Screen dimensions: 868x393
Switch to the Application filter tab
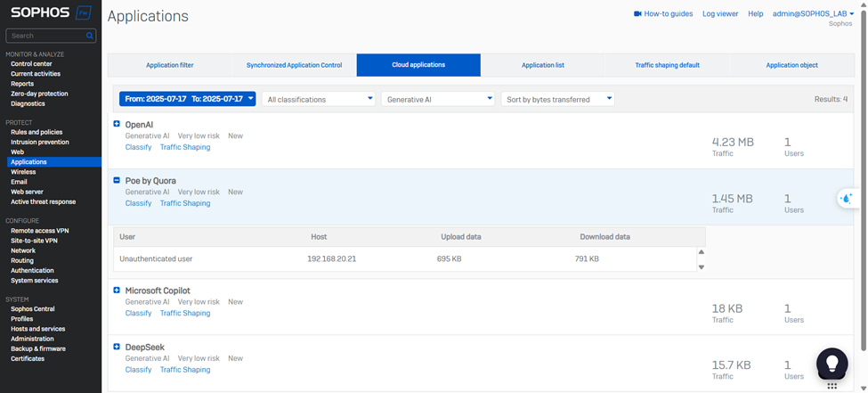pos(169,65)
